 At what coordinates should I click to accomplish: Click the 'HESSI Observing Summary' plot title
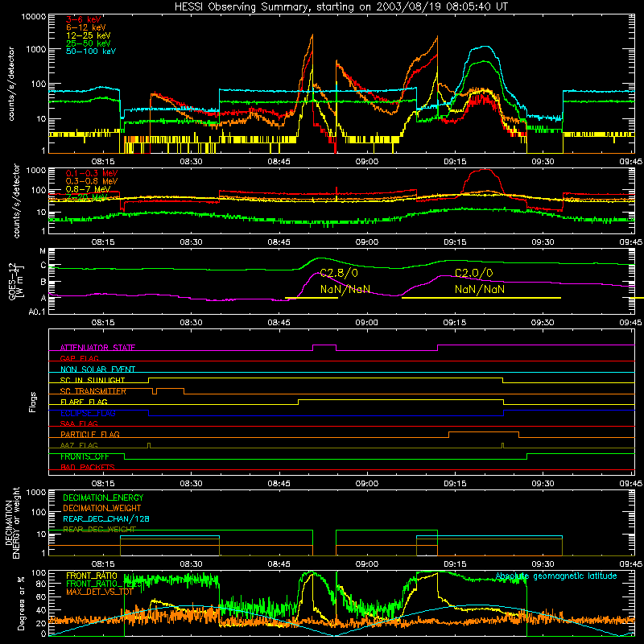(x=341, y=7)
